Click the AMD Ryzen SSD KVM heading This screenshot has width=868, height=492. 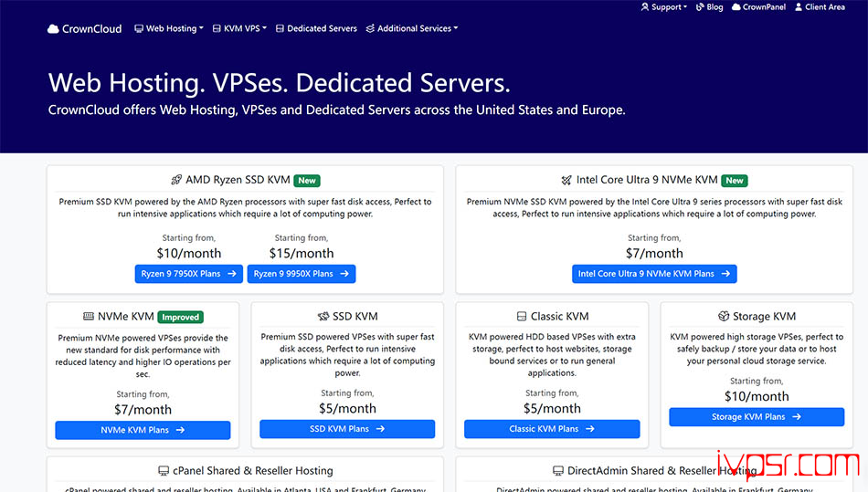[x=238, y=180]
